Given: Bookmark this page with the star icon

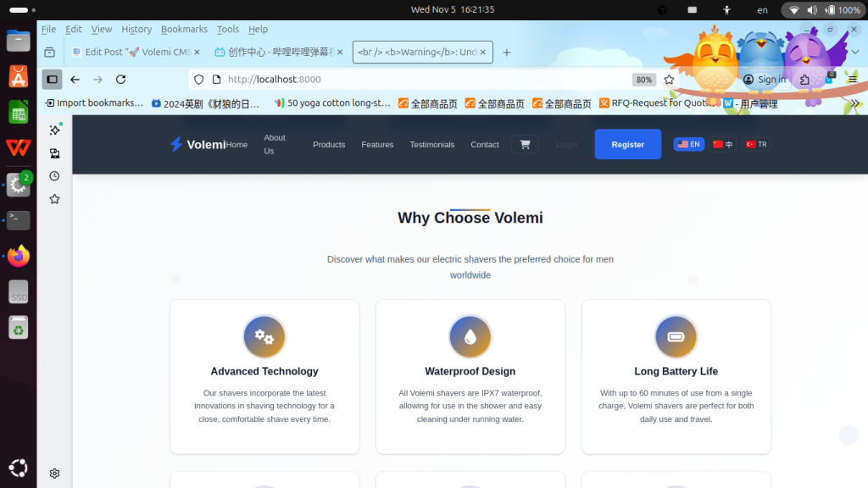Looking at the screenshot, I should click(669, 80).
